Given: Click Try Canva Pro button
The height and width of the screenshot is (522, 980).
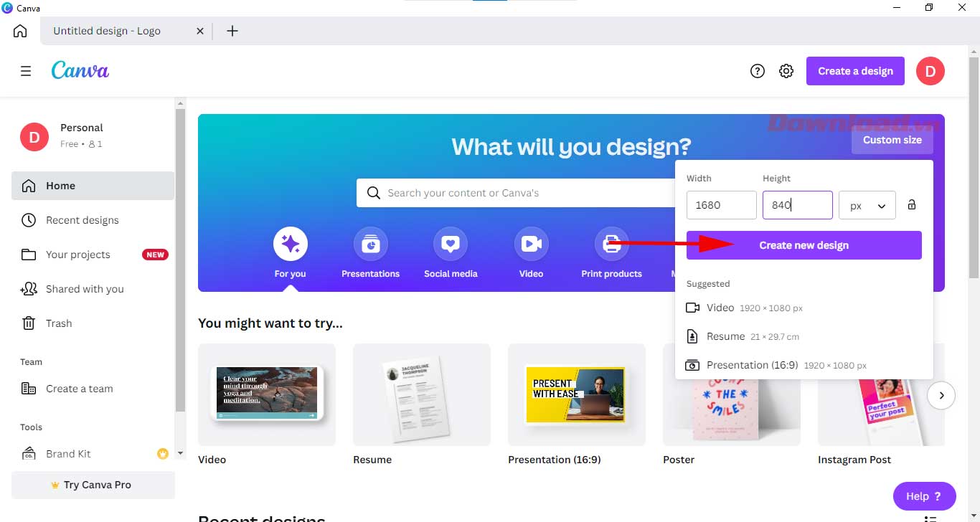Looking at the screenshot, I should pos(93,485).
